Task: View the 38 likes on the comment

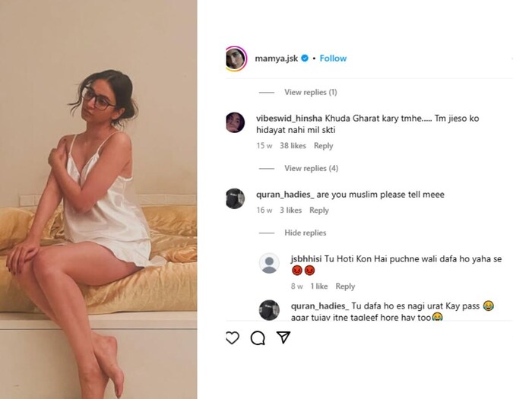Action: pyautogui.click(x=293, y=146)
